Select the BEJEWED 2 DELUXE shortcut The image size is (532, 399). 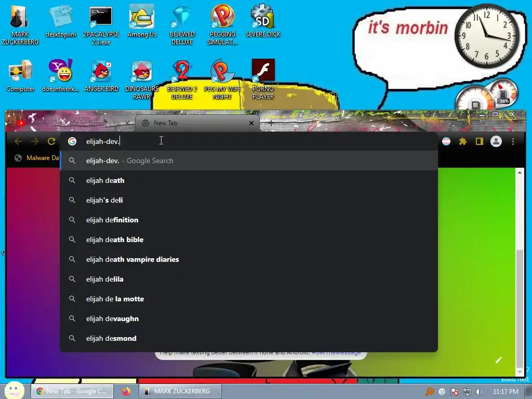pos(182,79)
